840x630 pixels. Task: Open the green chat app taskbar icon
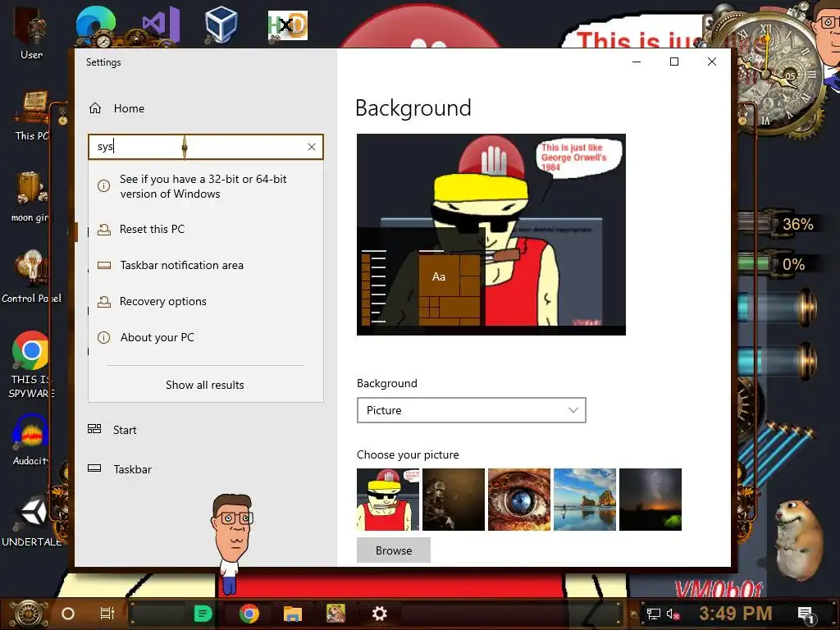point(203,614)
